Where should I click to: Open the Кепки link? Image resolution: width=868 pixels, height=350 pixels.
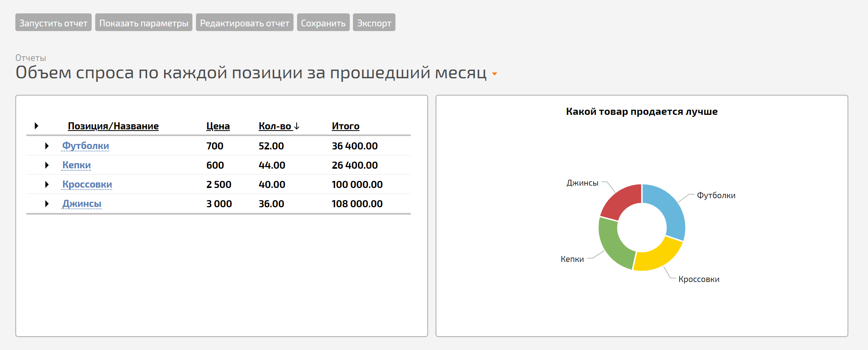(76, 165)
